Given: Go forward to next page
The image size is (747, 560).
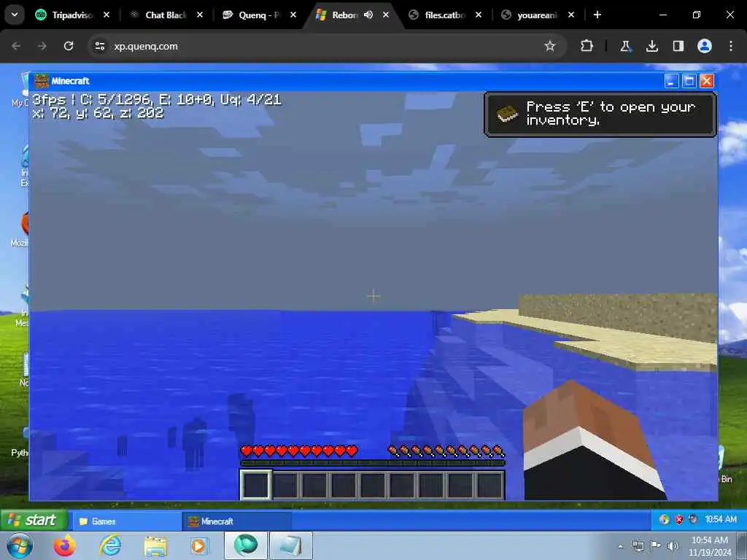Looking at the screenshot, I should tap(42, 46).
